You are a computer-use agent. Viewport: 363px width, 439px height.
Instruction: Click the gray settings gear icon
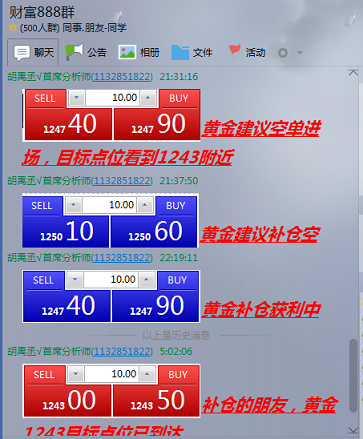[283, 53]
